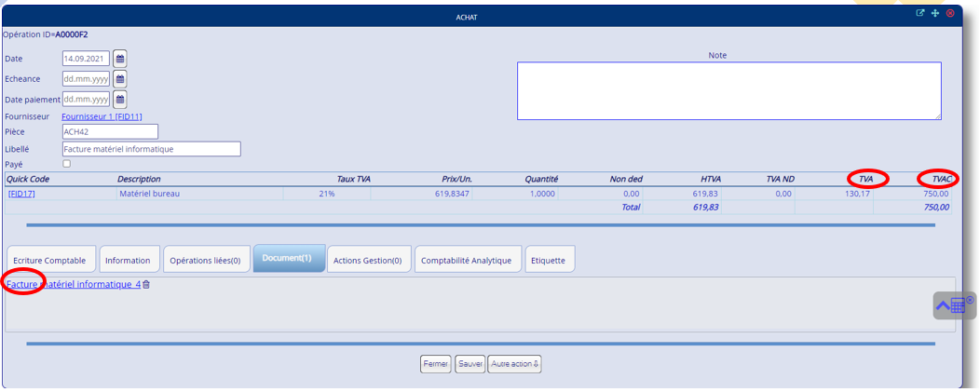Click the Date paiement calendar icon
The height and width of the screenshot is (392, 980).
120,99
